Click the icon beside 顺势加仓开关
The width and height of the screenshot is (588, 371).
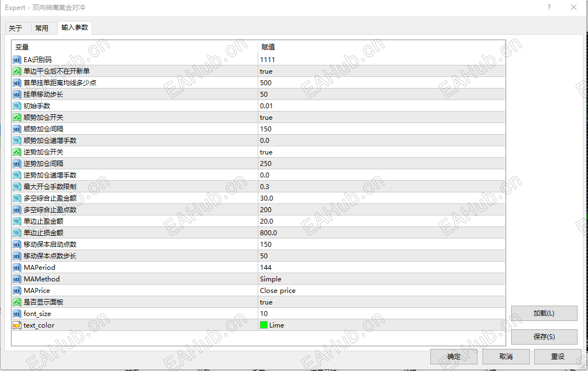click(16, 117)
